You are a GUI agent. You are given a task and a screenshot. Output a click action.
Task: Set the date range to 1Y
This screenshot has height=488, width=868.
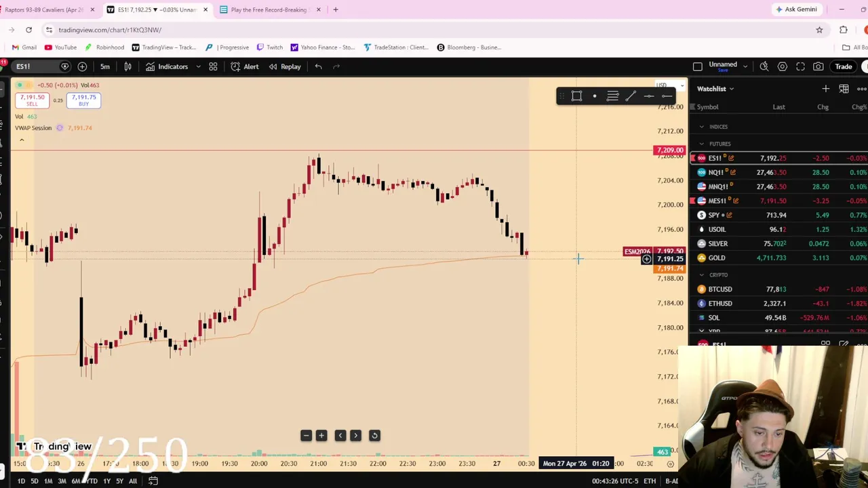(106, 481)
